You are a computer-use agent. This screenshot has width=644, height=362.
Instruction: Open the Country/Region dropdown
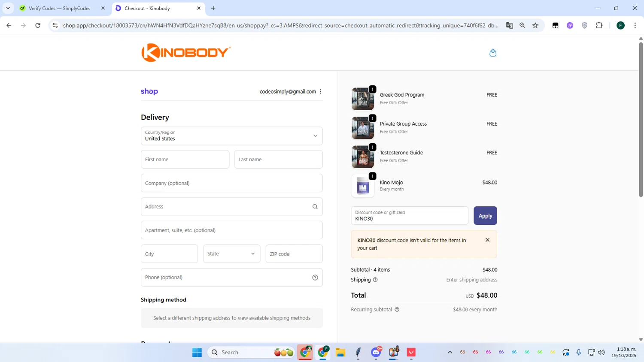[x=232, y=136]
